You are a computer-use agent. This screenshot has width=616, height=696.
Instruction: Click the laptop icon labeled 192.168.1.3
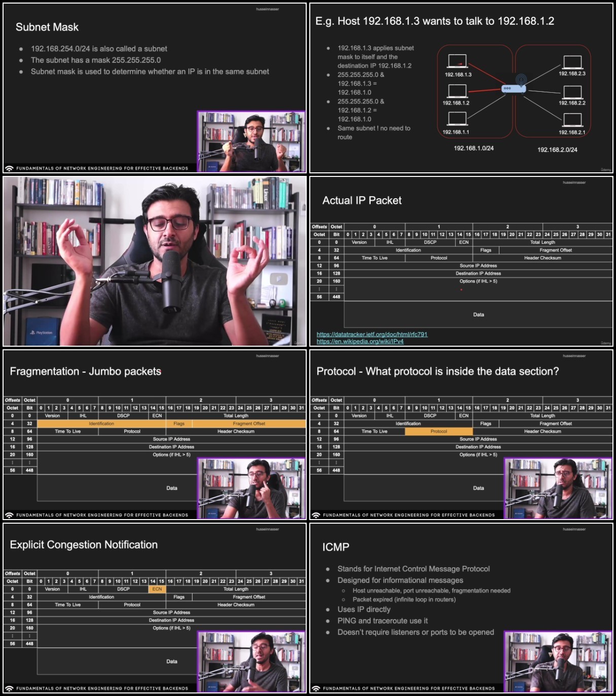point(457,61)
